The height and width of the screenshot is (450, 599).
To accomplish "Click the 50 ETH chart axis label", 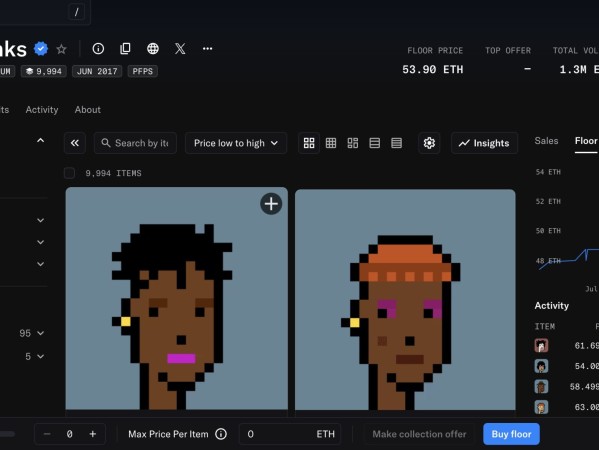I will click(x=548, y=231).
